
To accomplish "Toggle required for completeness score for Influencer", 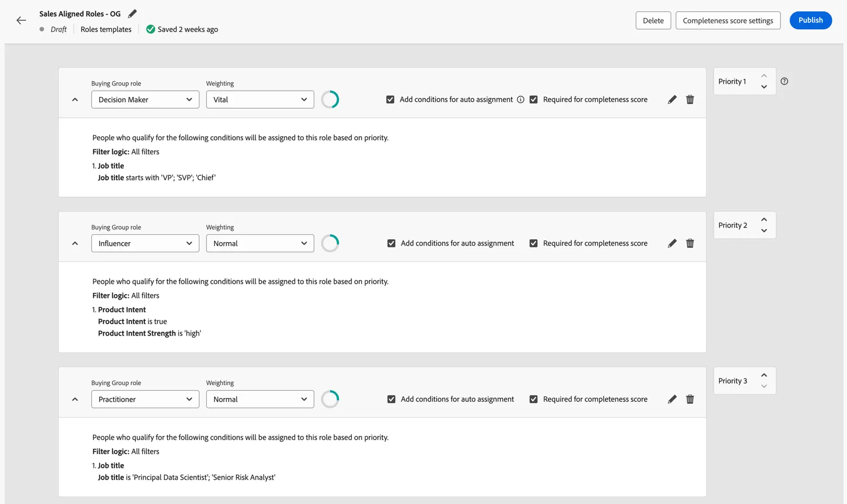I will tap(533, 243).
